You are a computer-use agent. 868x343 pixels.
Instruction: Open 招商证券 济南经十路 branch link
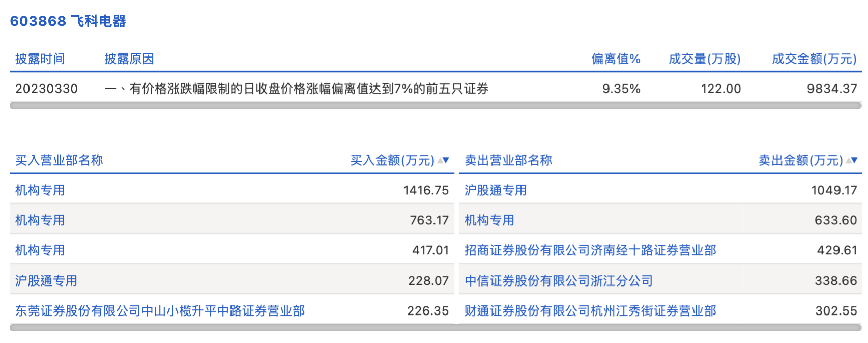pyautogui.click(x=590, y=250)
